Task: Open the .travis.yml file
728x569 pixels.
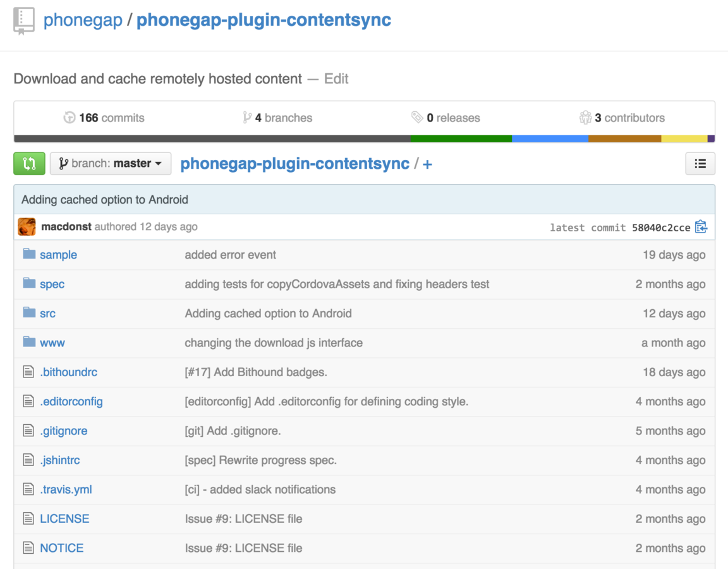Action: tap(66, 489)
